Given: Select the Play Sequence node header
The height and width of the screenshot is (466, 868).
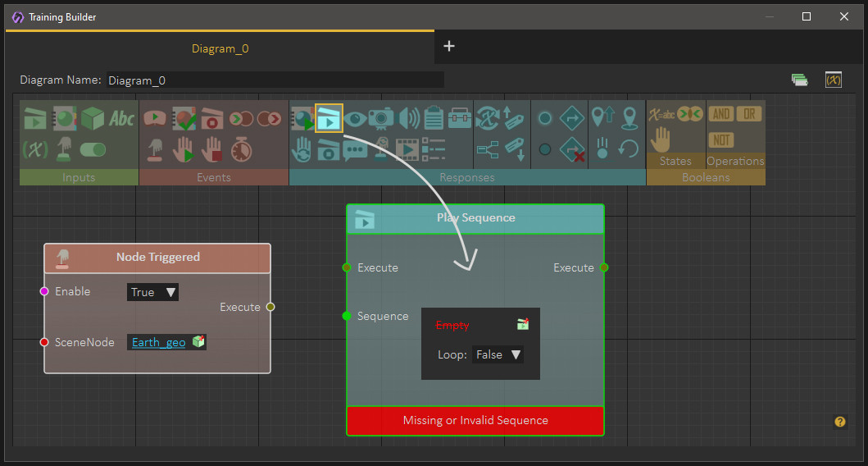Looking at the screenshot, I should click(475, 219).
